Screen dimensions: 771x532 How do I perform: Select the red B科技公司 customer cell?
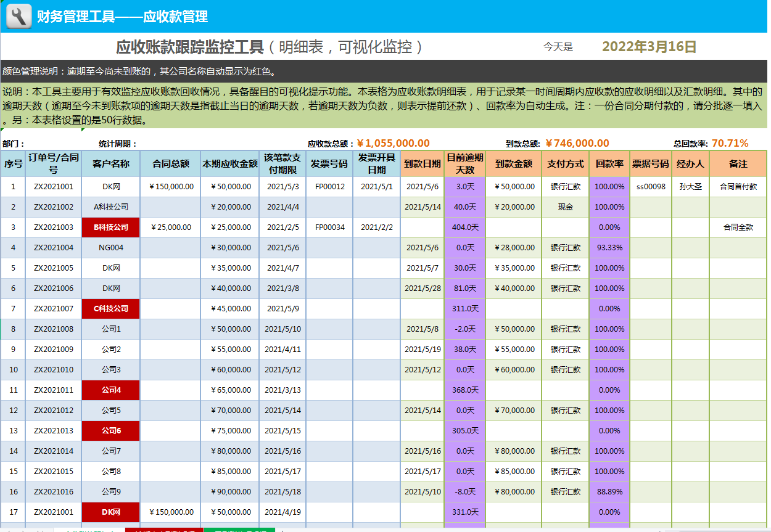(x=111, y=227)
